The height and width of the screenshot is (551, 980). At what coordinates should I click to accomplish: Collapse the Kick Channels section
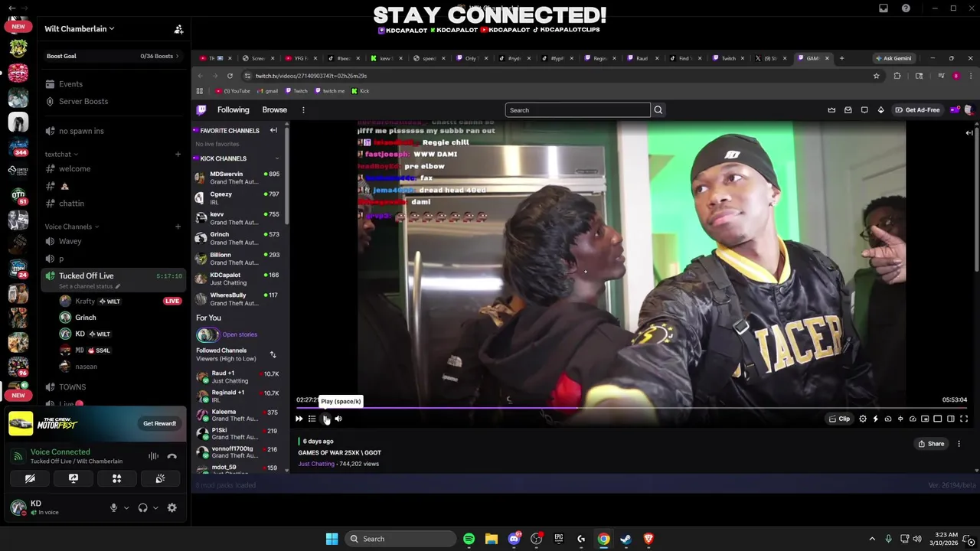277,158
